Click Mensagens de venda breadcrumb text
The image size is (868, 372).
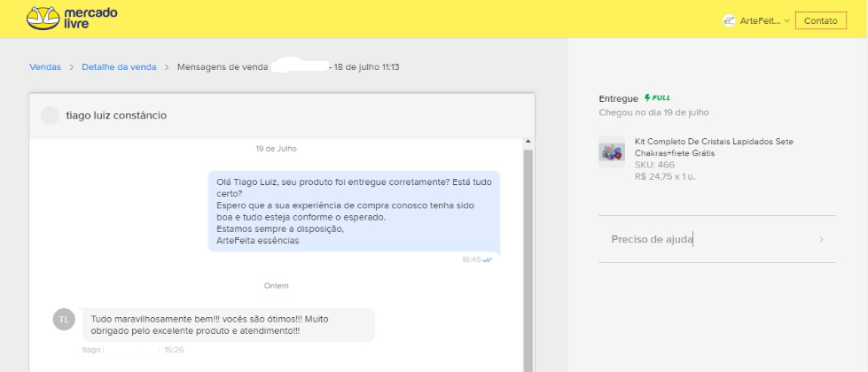(x=223, y=67)
